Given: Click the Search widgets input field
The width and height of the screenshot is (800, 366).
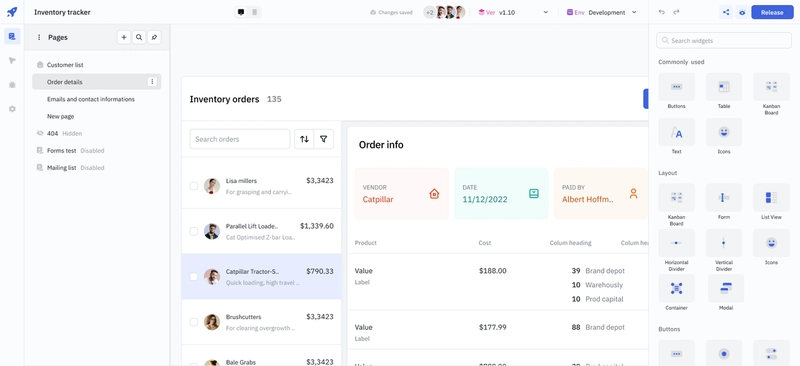Looking at the screenshot, I should click(724, 40).
